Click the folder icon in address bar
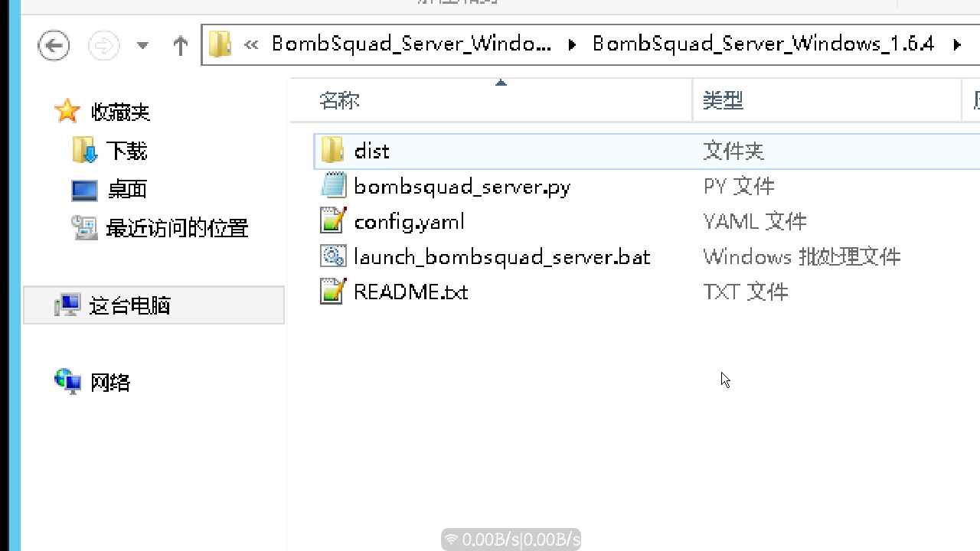980x551 pixels. pyautogui.click(x=220, y=44)
